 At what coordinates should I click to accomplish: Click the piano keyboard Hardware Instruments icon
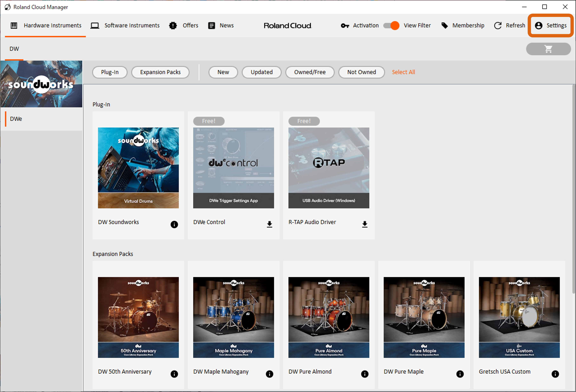click(x=14, y=25)
